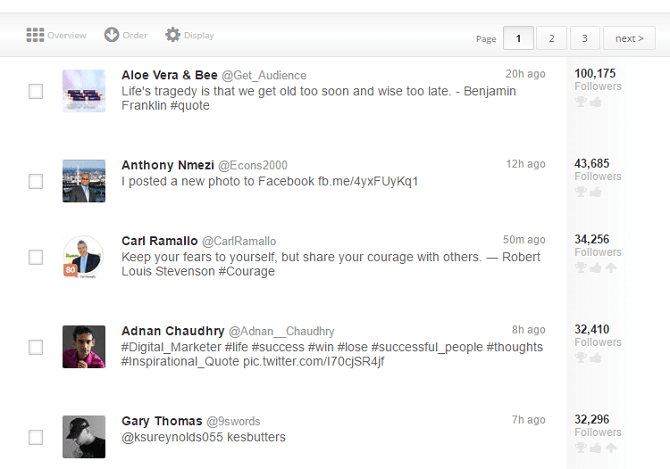
Task: Click trophy icon for Anthony Nmezi
Action: click(580, 192)
